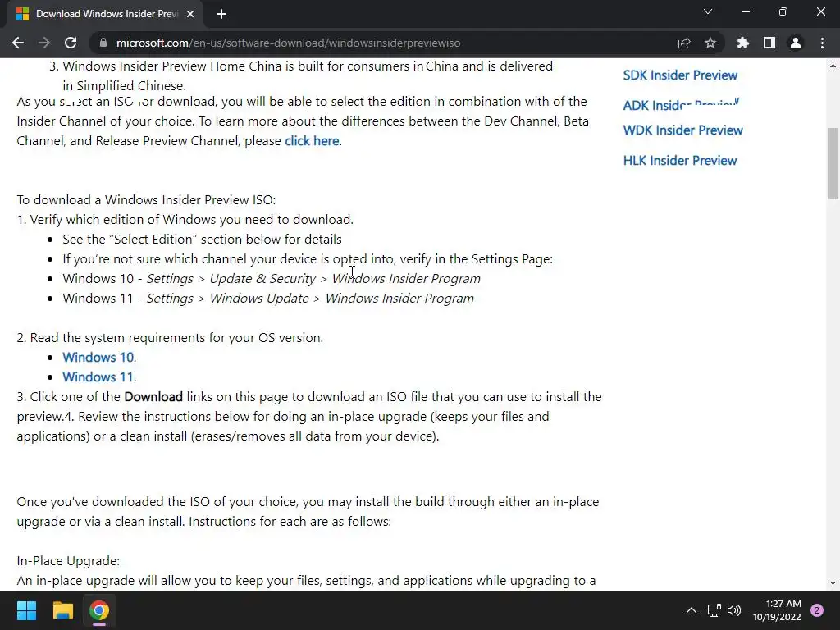
Task: Open the Windows Start menu
Action: [x=26, y=610]
